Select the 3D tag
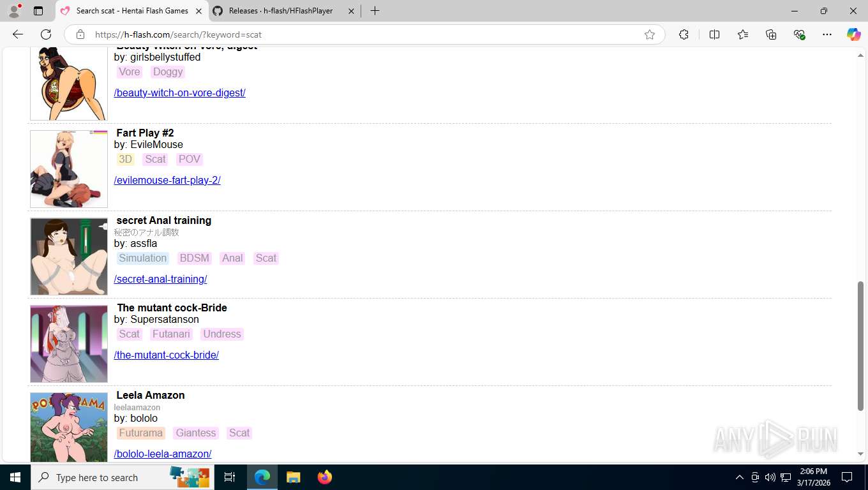The image size is (868, 490). [x=125, y=160]
